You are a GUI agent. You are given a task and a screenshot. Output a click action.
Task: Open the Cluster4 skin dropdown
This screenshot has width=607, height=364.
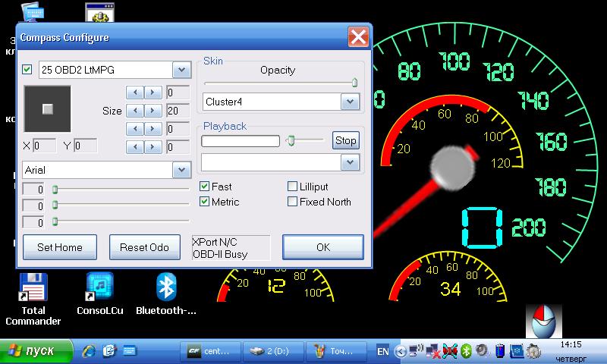(x=350, y=102)
